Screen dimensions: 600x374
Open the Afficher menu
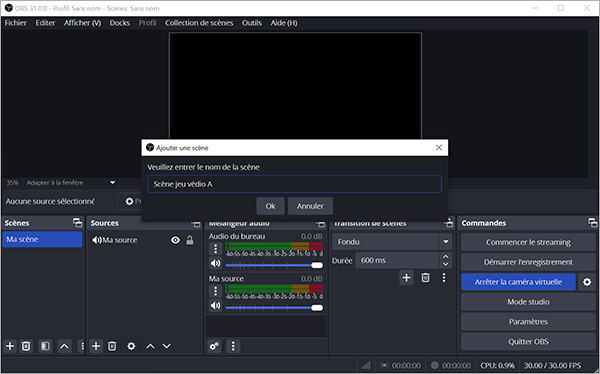(x=82, y=23)
